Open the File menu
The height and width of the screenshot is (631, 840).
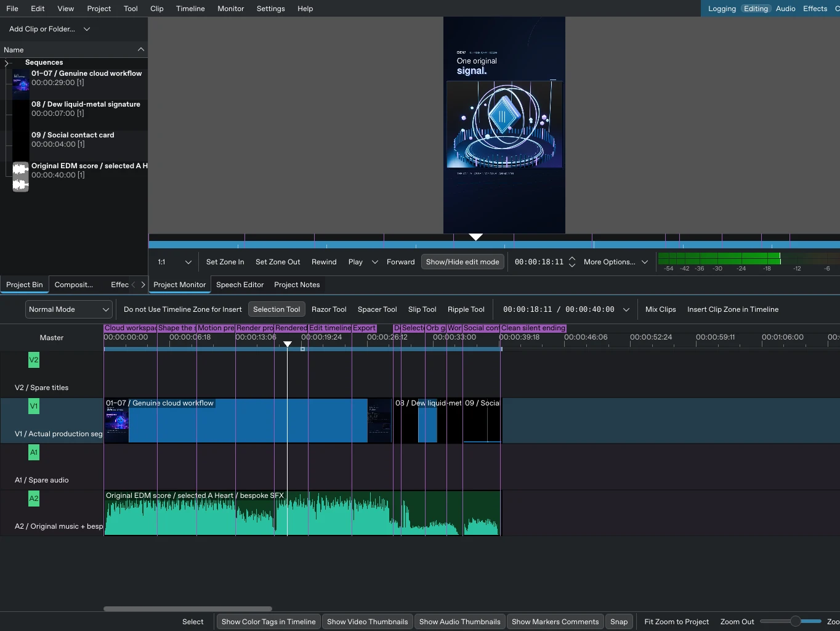(12, 9)
